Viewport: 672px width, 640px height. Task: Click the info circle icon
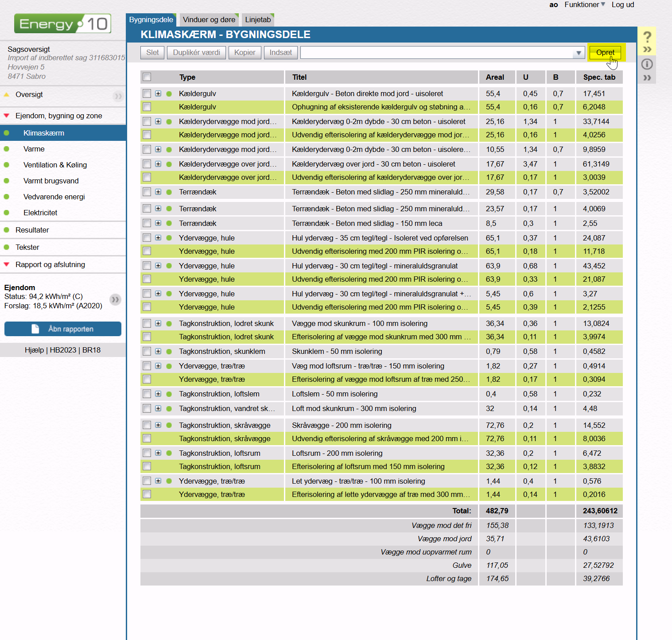click(647, 64)
